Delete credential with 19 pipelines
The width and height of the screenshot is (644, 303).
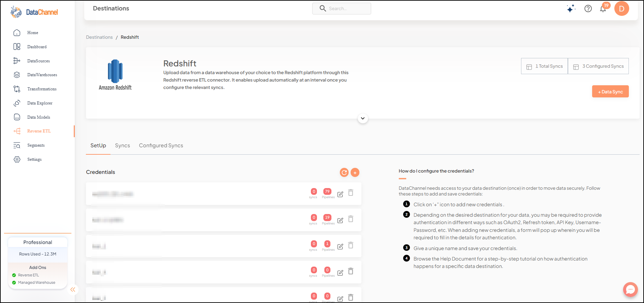coord(351,219)
